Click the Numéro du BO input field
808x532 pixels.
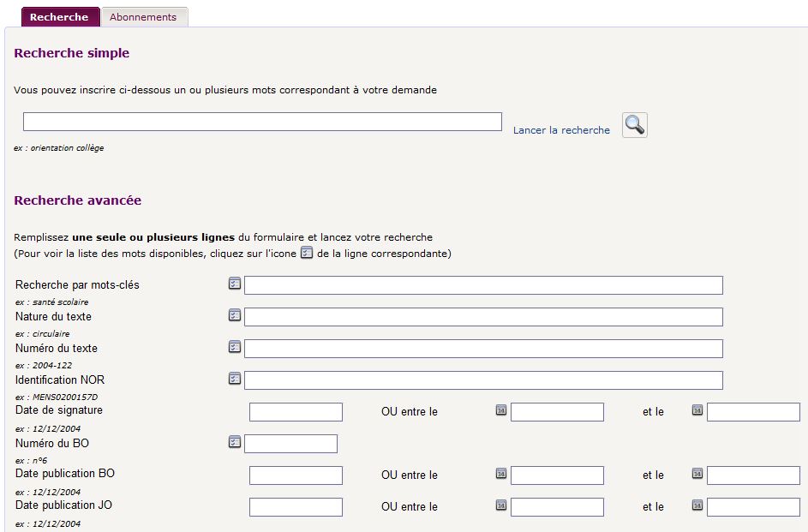click(290, 444)
